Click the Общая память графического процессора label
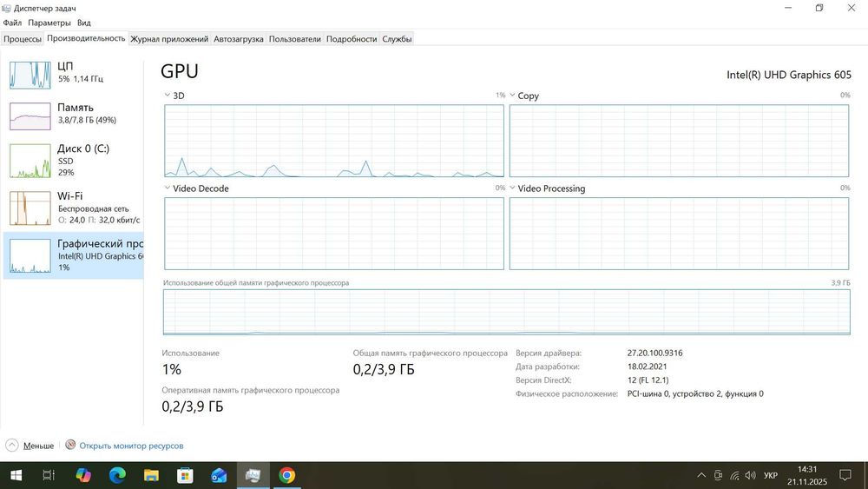 click(431, 353)
